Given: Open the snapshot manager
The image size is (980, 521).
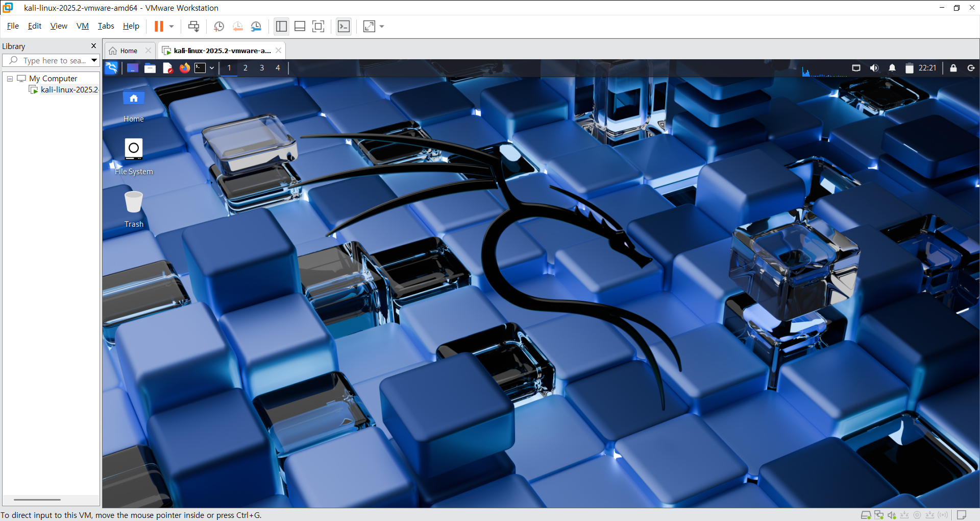Looking at the screenshot, I should coord(256,26).
